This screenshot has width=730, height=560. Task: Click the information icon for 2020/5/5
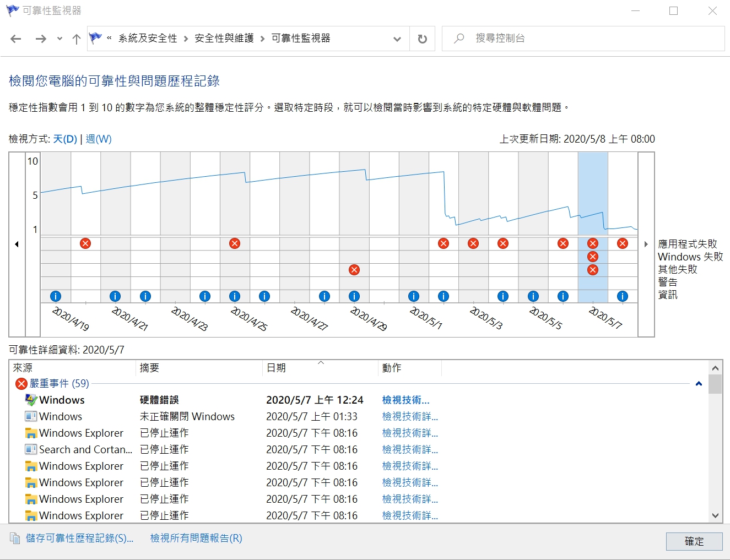[533, 296]
